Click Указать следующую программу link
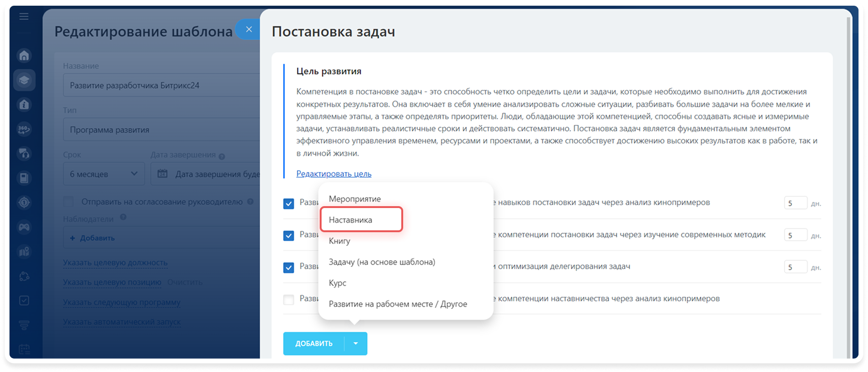The height and width of the screenshot is (372, 868). (122, 302)
